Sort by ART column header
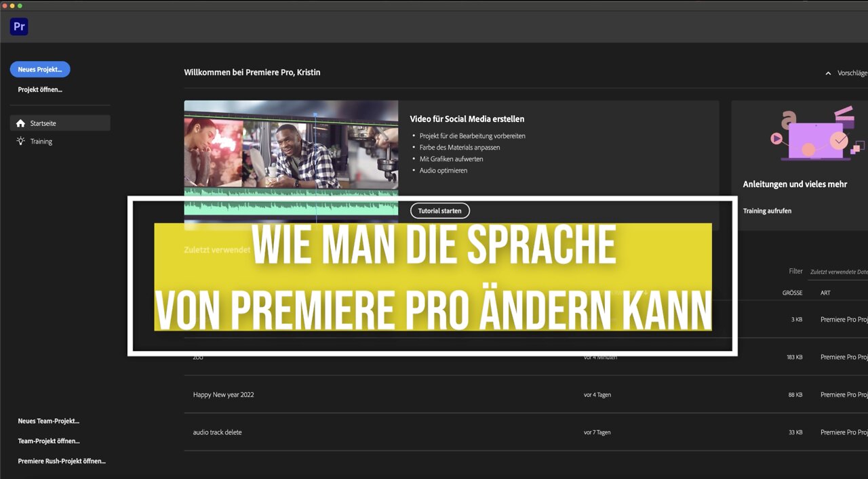The width and height of the screenshot is (868, 479). point(825,293)
